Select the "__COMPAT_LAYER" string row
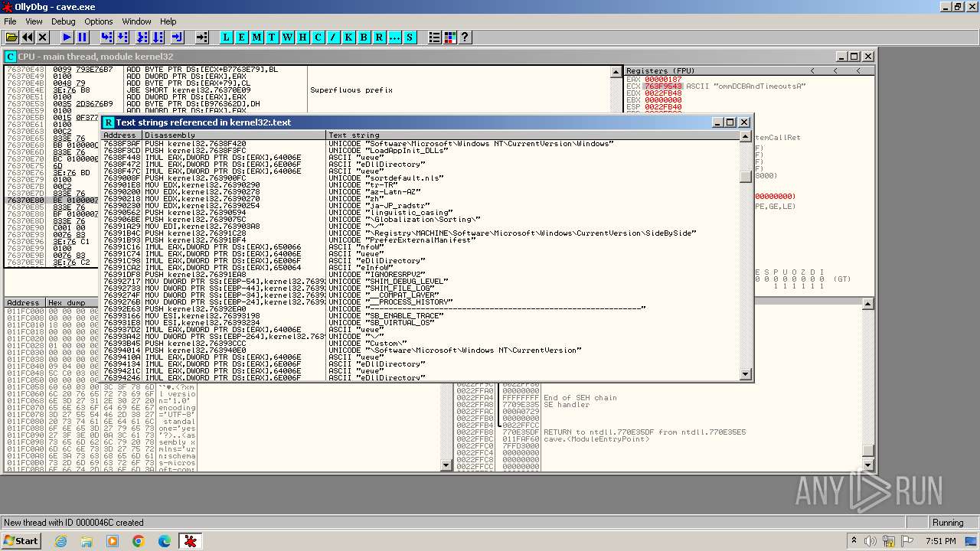 click(x=421, y=295)
